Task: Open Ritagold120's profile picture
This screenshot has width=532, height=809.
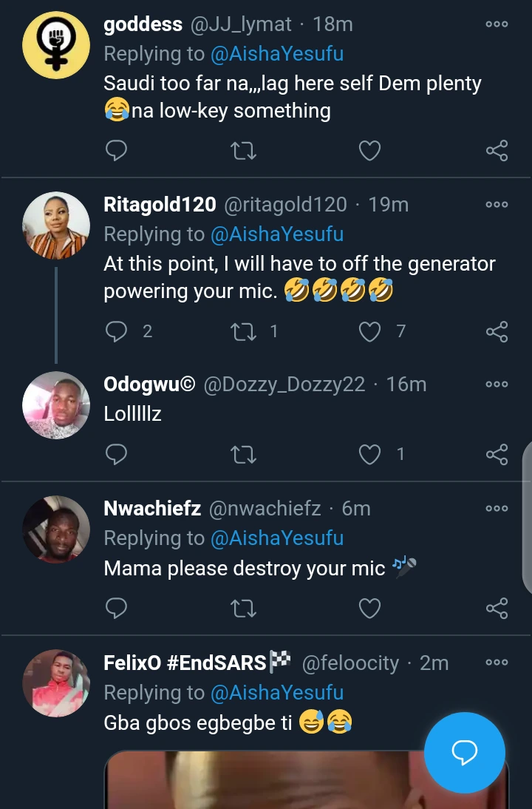Action: [56, 226]
